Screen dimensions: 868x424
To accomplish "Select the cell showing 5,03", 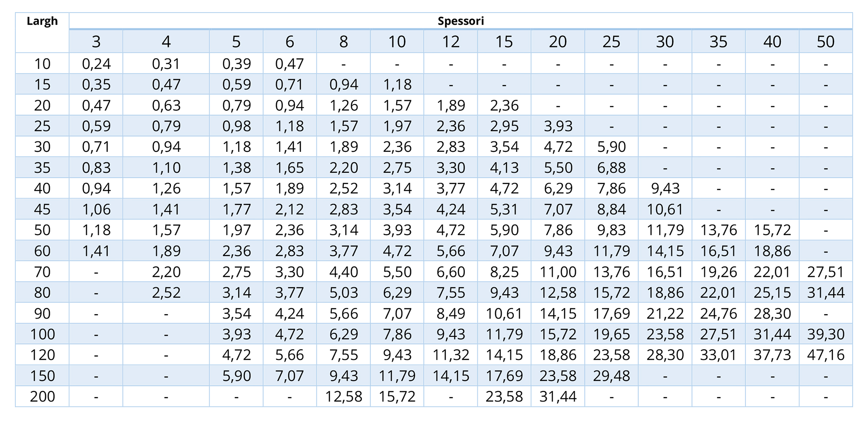I will pos(343,293).
